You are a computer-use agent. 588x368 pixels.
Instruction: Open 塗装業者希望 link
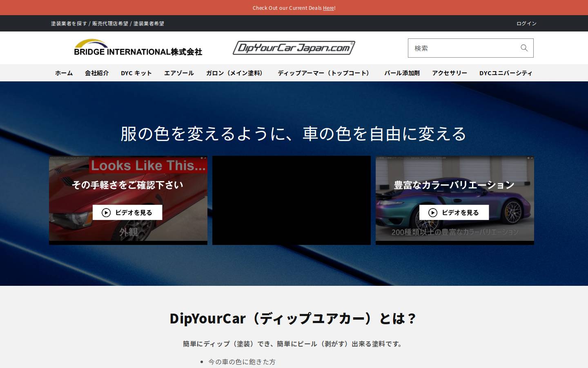tap(149, 24)
